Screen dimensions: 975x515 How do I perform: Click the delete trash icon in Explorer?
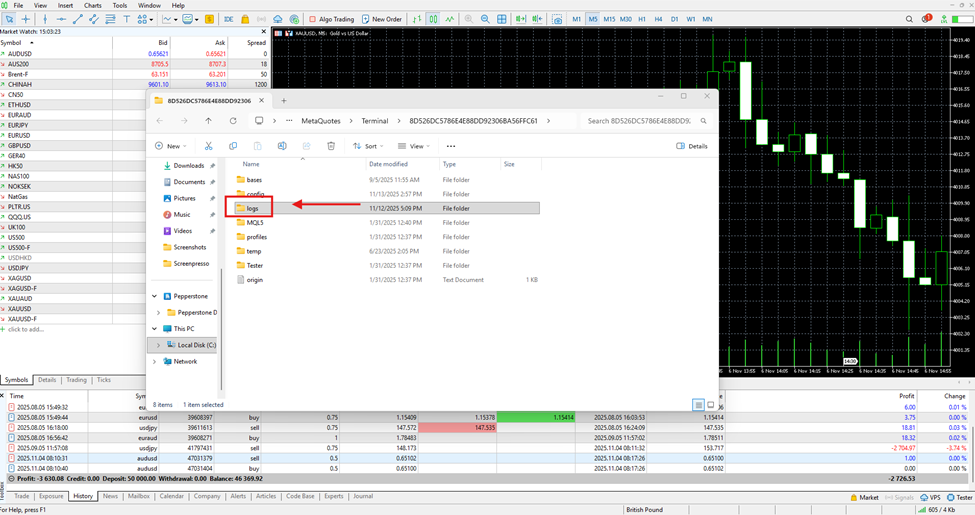(x=331, y=146)
